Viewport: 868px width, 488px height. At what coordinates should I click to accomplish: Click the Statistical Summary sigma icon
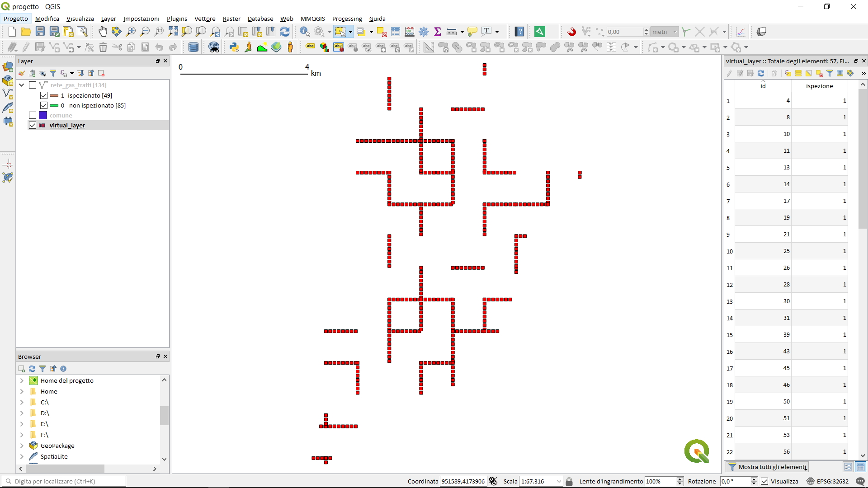[437, 32]
